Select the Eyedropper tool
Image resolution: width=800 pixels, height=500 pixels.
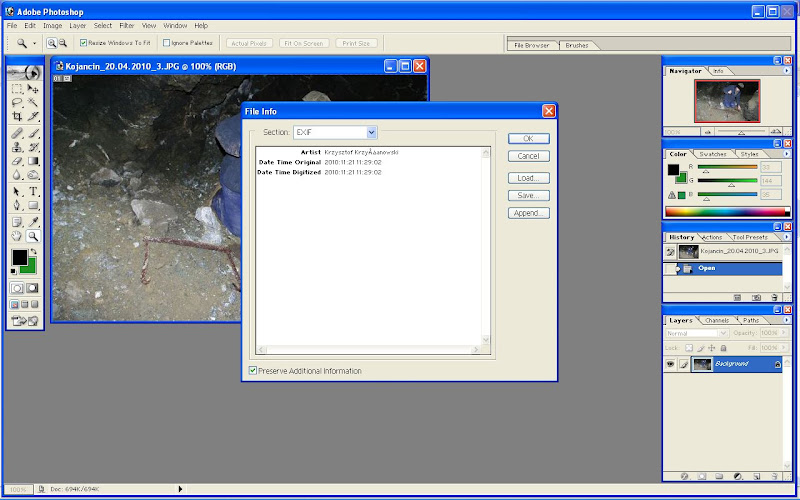(33, 222)
